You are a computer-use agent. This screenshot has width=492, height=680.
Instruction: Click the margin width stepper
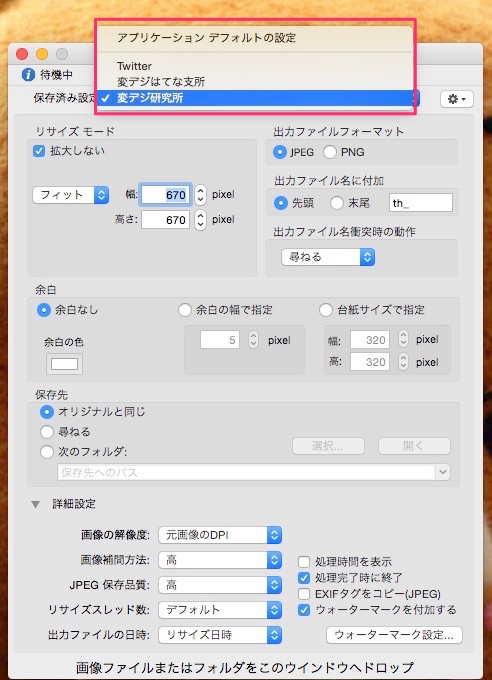coord(253,340)
